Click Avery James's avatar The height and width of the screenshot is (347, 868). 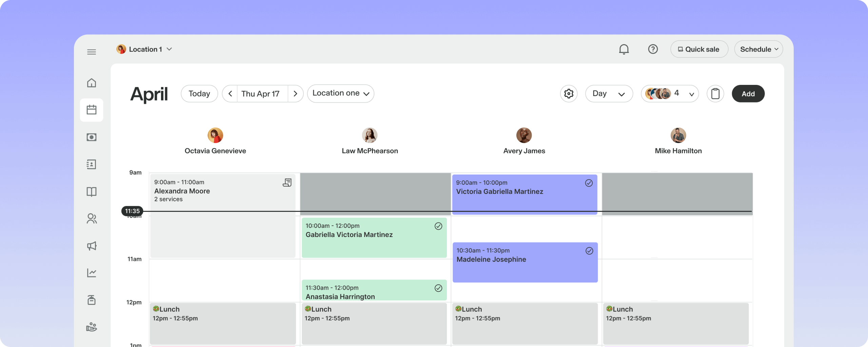pyautogui.click(x=524, y=135)
